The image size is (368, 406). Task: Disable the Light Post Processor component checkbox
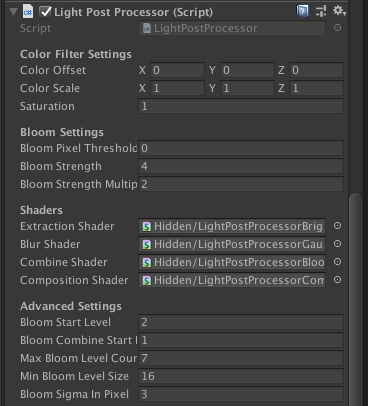(x=45, y=12)
